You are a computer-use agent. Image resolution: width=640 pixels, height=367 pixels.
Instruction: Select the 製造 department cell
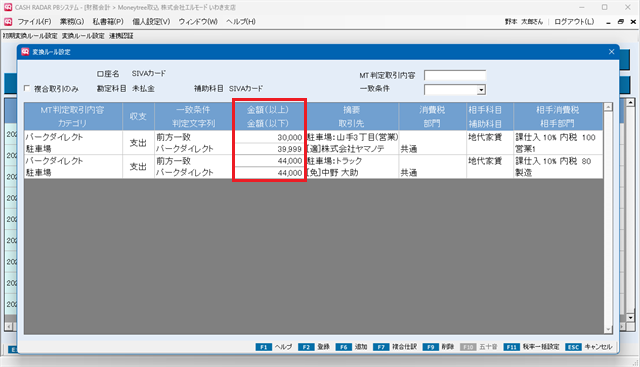click(x=558, y=172)
